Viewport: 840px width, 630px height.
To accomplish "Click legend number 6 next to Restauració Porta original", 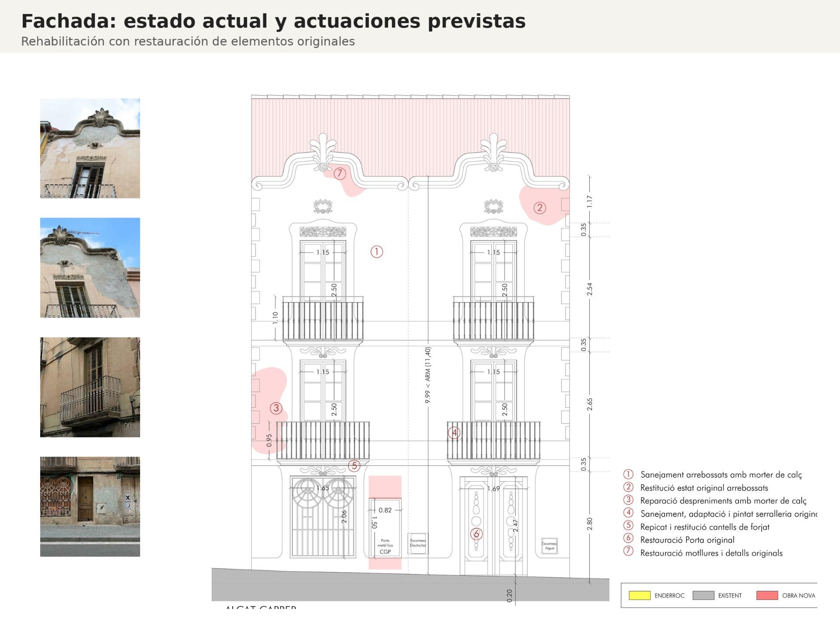I will click(x=628, y=539).
